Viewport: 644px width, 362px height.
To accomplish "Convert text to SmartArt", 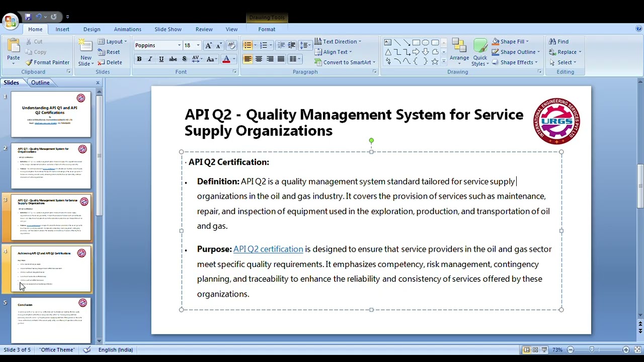I will click(x=345, y=62).
